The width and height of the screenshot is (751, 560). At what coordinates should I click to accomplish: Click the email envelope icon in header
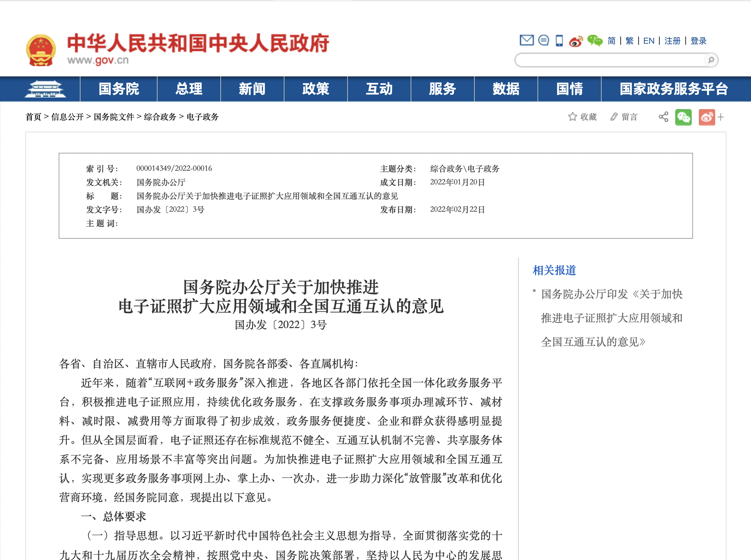pos(527,40)
